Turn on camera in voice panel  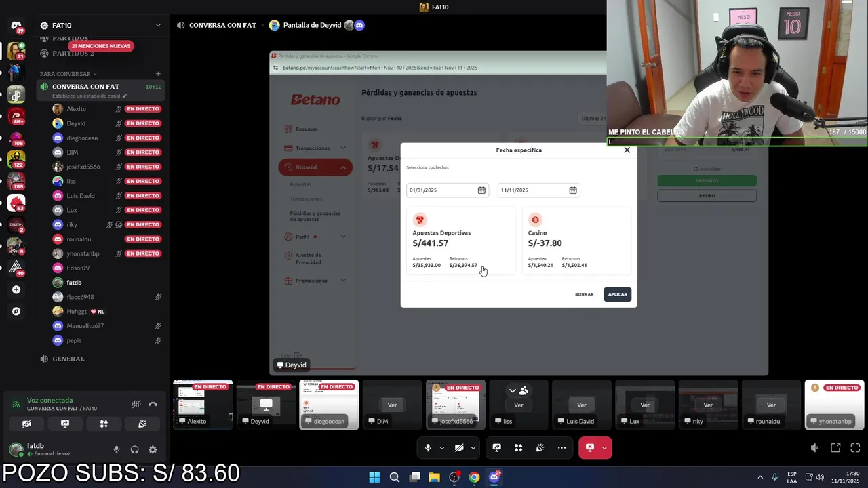click(26, 424)
